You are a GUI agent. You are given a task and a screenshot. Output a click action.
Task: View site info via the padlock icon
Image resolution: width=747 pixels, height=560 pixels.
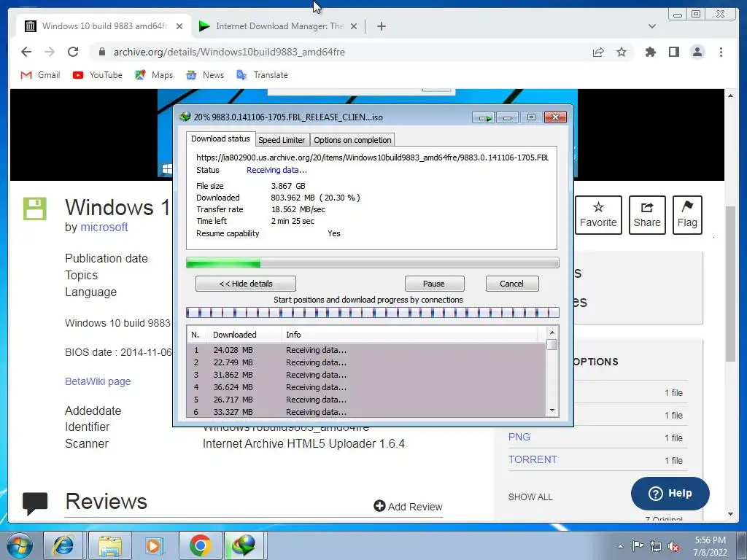(x=102, y=52)
